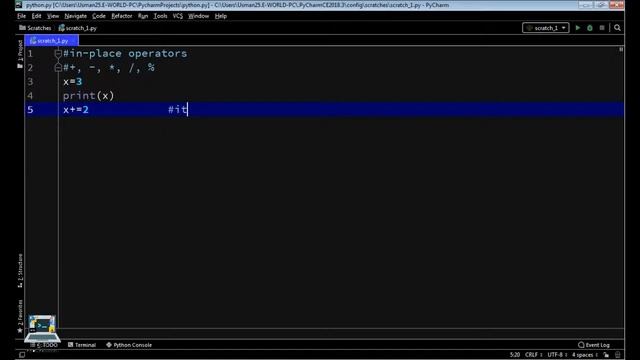
Task: Click code analysis indicator at editor top-right
Action: tap(621, 49)
